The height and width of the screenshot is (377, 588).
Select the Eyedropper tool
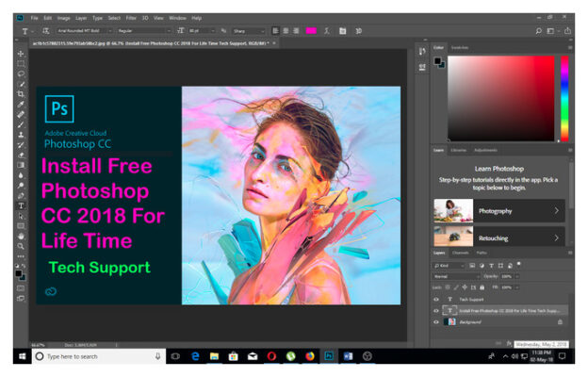(21, 105)
